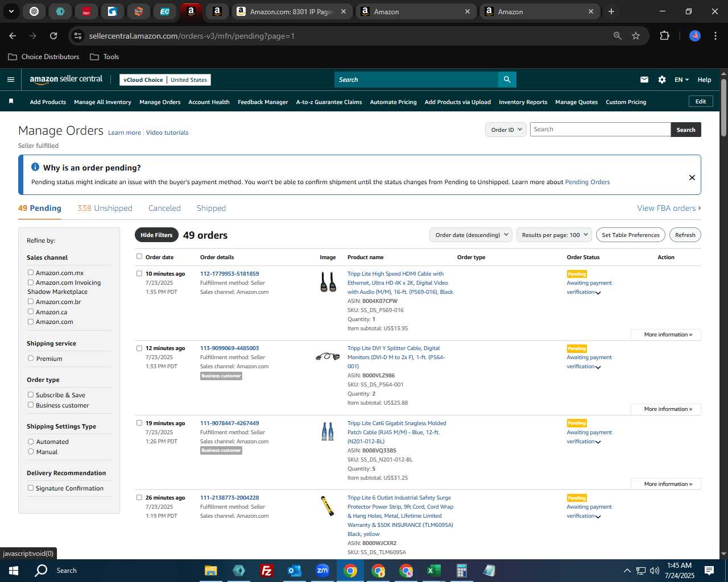This screenshot has width=728, height=582.
Task: Open the Order date (descending) sort dropdown
Action: click(471, 235)
